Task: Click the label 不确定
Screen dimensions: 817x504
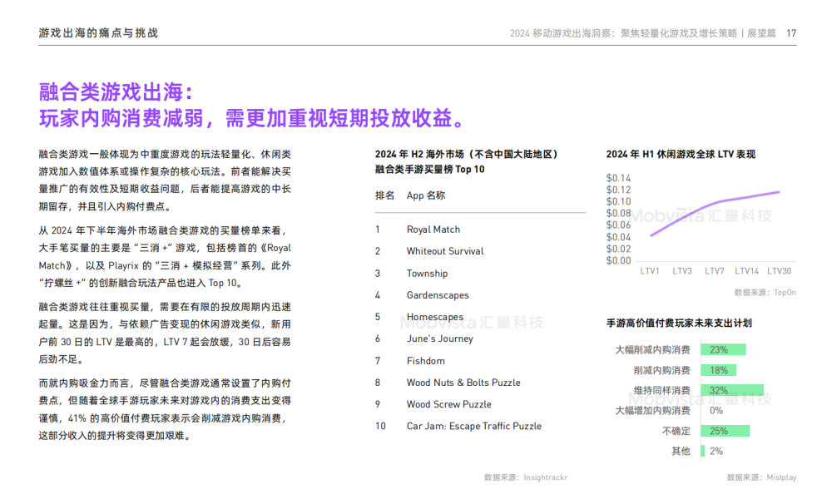Action: coord(676,431)
